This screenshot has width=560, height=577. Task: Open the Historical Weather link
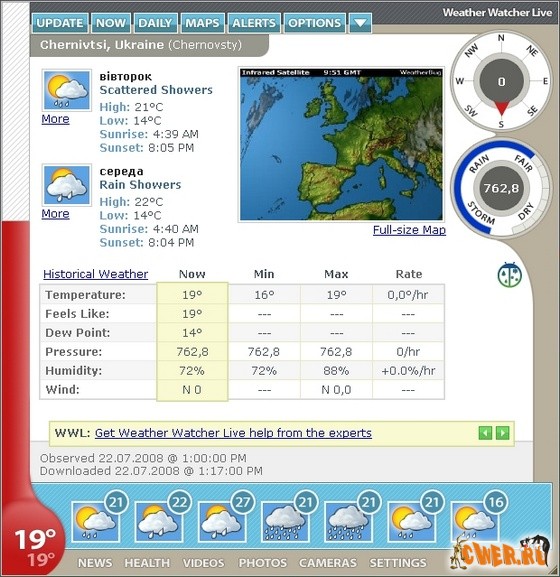[96, 274]
